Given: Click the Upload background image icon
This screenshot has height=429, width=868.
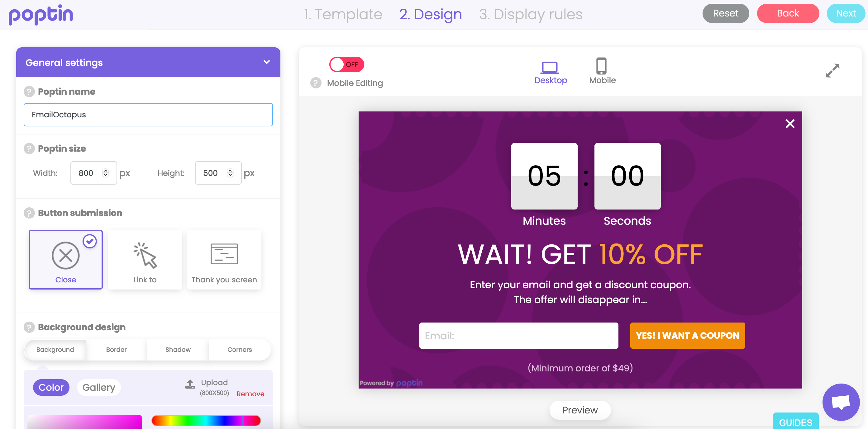Looking at the screenshot, I should coord(190,384).
